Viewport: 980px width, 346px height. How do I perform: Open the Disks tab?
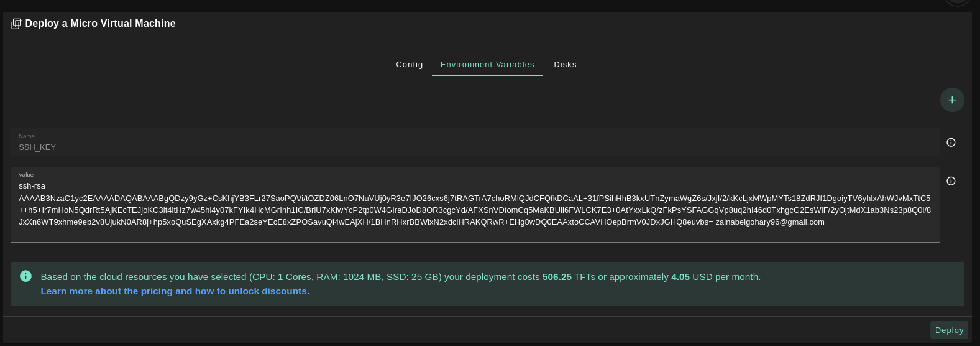tap(565, 65)
